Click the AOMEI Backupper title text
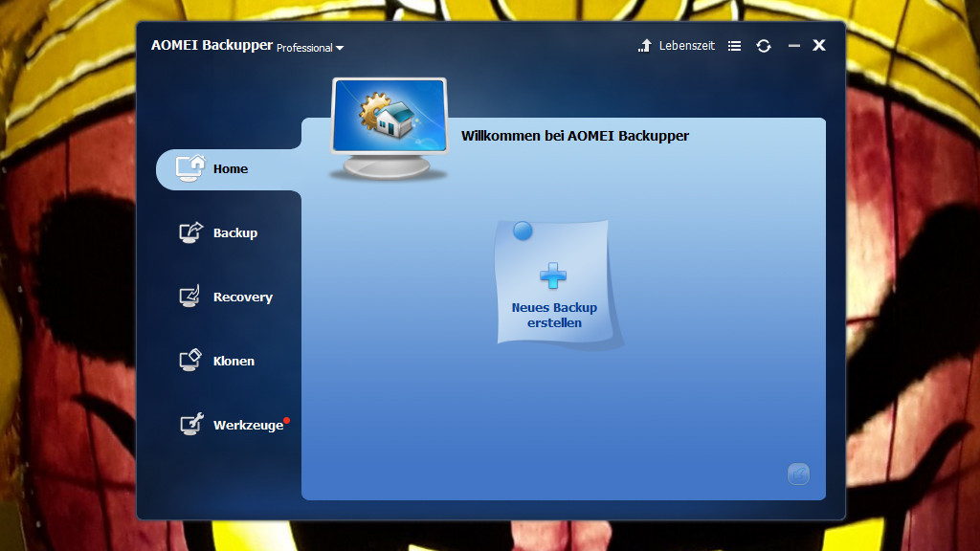The image size is (980, 551). pyautogui.click(x=212, y=45)
